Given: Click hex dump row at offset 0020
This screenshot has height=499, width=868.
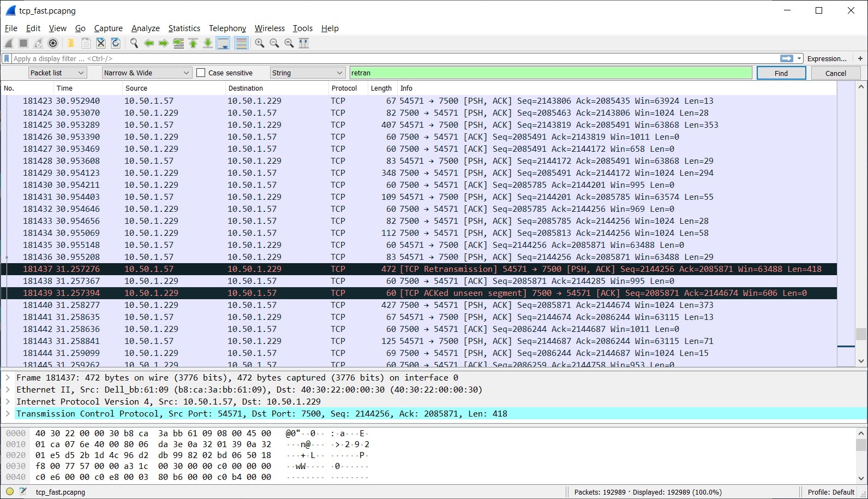Looking at the screenshot, I should [188, 455].
